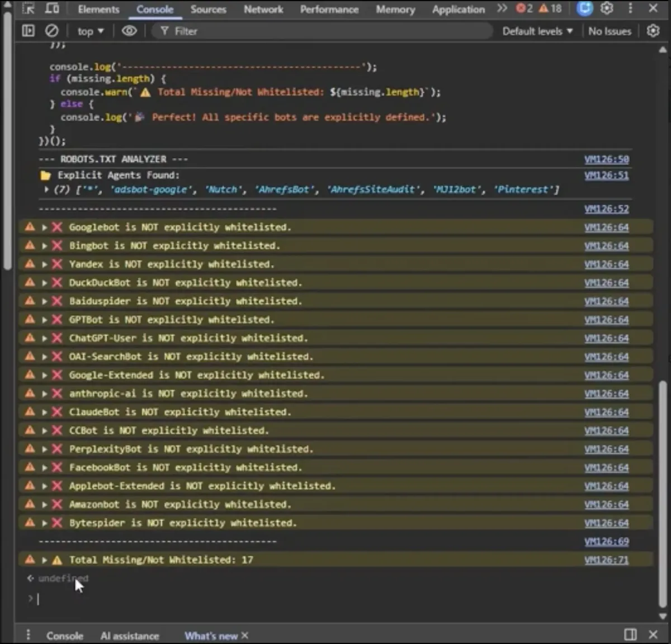This screenshot has height=644, width=671.
Task: Clear the console with the ban icon
Action: point(51,31)
